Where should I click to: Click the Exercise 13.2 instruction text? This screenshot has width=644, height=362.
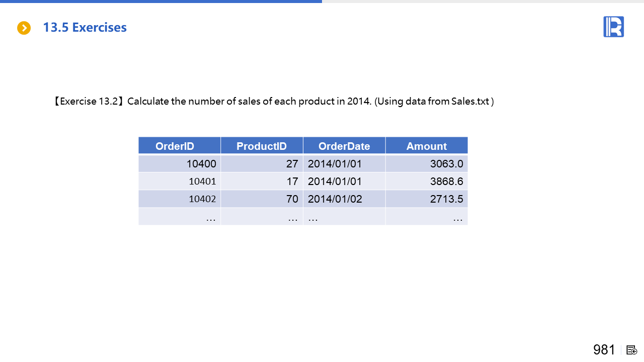(x=274, y=102)
